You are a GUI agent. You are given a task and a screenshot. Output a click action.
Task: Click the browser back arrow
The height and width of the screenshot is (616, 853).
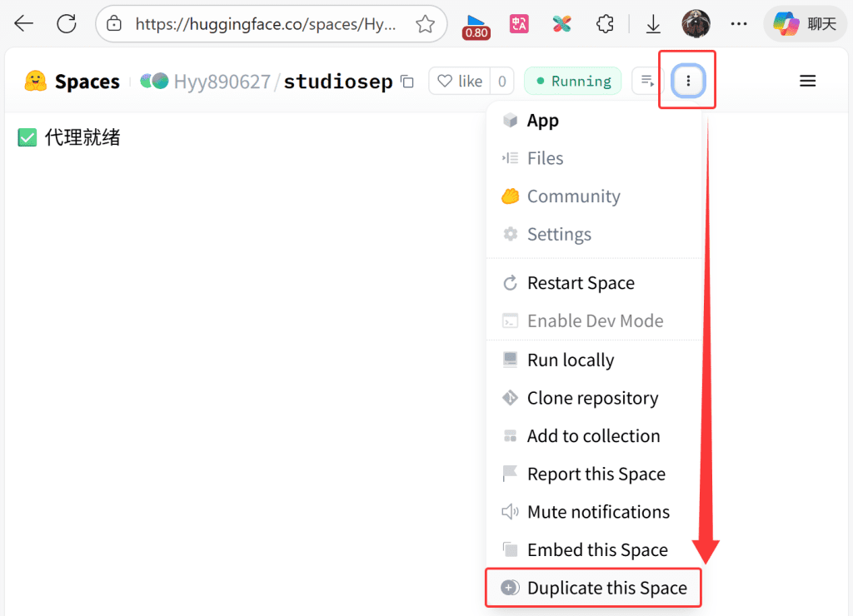click(x=23, y=23)
